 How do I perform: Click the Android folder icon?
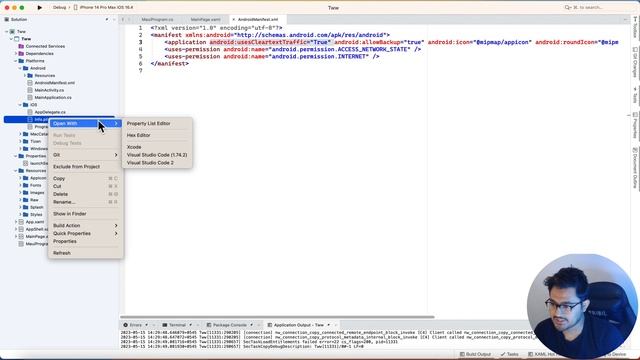coord(26,68)
